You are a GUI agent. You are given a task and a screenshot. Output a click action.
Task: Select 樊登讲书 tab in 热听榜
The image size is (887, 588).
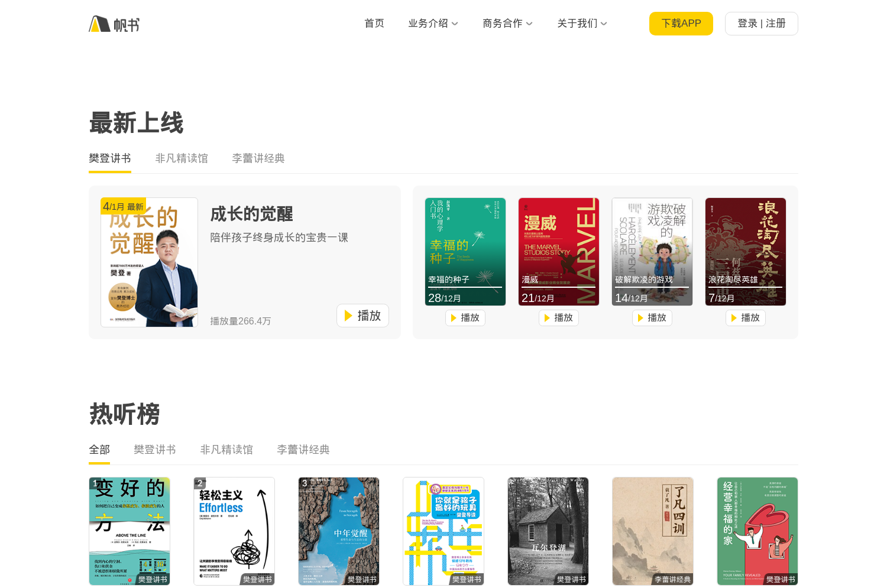[155, 450]
